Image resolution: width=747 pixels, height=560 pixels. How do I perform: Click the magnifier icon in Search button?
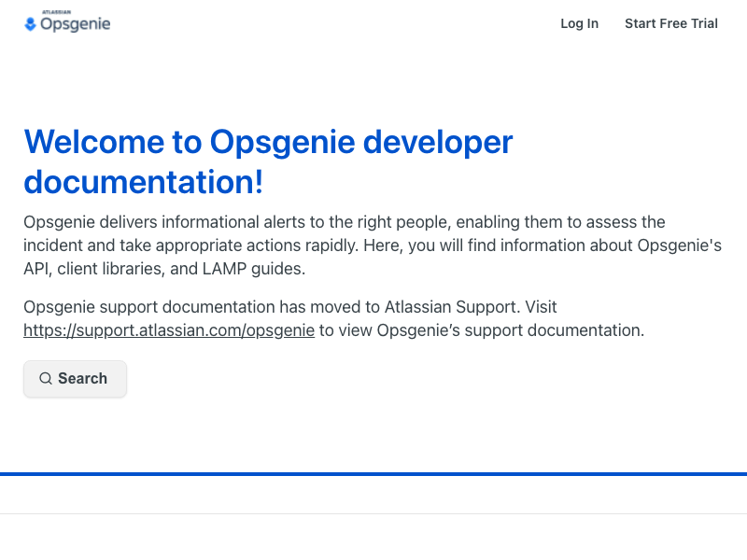(46, 379)
